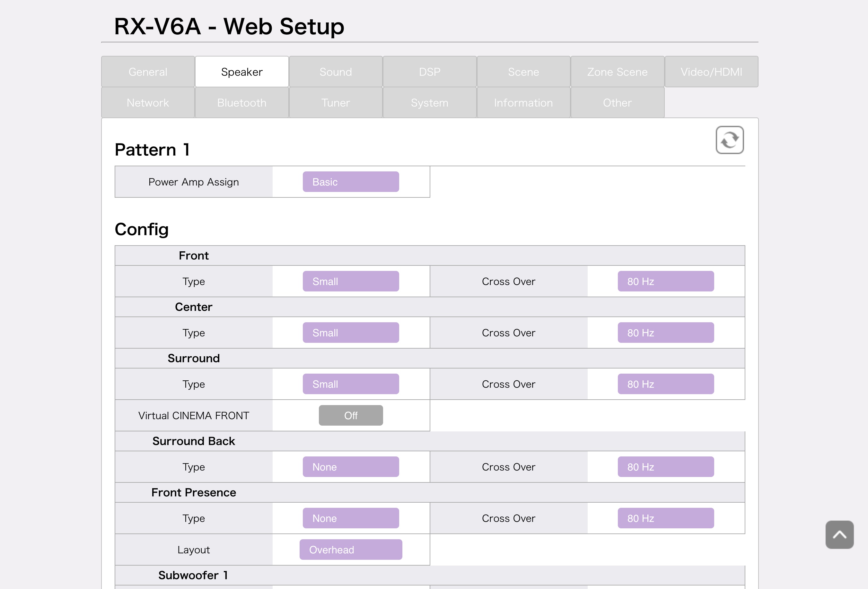Open the Front Presence Type dropdown

[x=351, y=518]
